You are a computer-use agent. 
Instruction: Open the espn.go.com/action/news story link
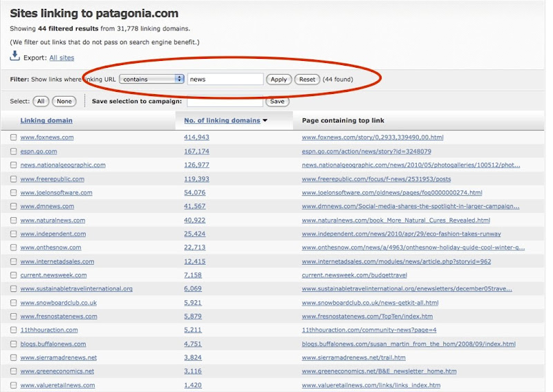[x=366, y=151]
